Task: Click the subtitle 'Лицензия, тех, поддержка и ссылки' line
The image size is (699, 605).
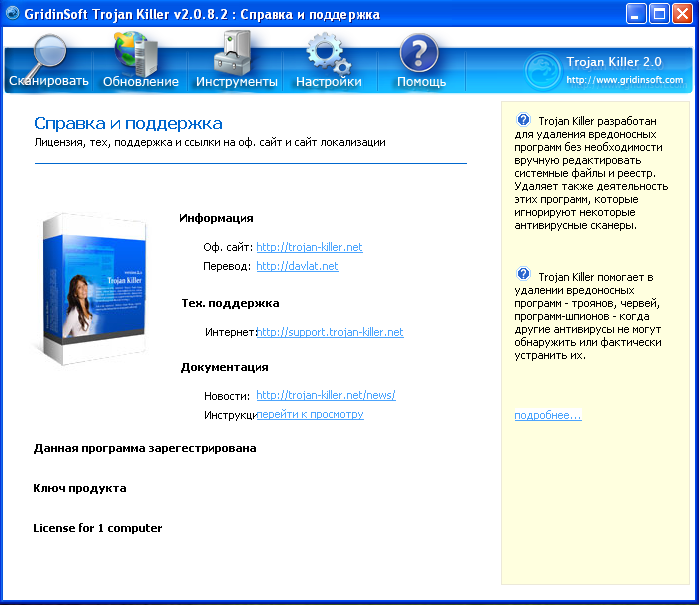Action: (210, 142)
